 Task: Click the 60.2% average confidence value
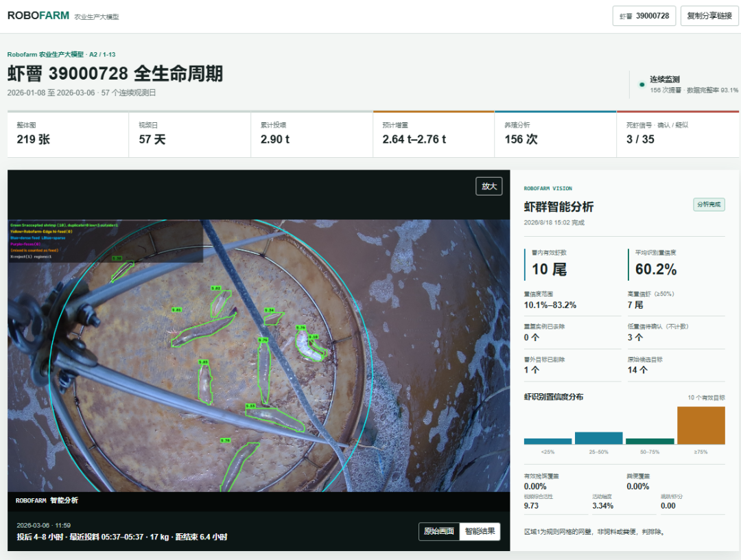point(656,270)
